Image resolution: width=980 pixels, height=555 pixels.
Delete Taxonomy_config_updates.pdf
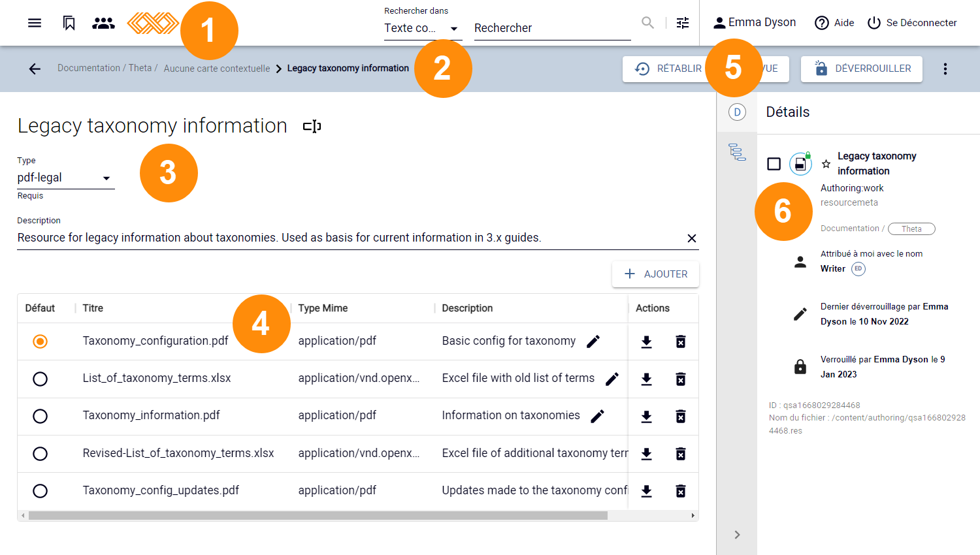click(x=680, y=490)
